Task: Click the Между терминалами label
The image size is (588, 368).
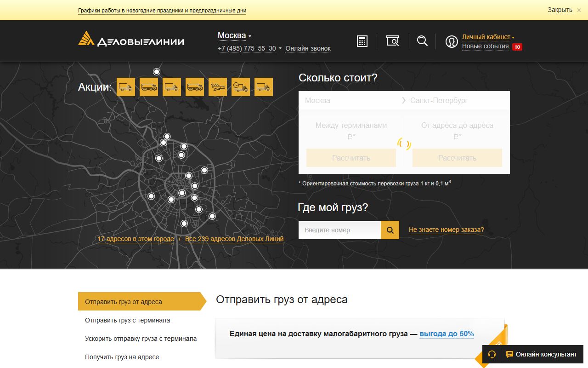Action: point(351,125)
